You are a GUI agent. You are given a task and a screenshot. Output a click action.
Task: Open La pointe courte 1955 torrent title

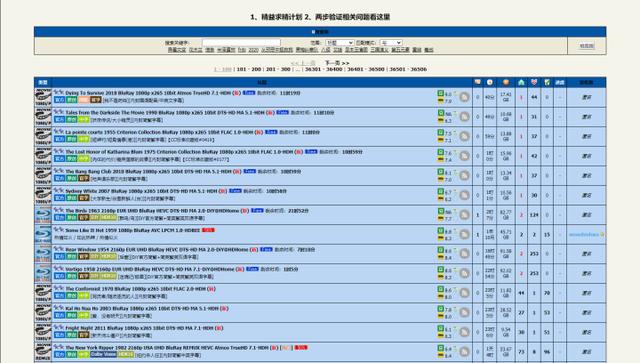point(159,132)
